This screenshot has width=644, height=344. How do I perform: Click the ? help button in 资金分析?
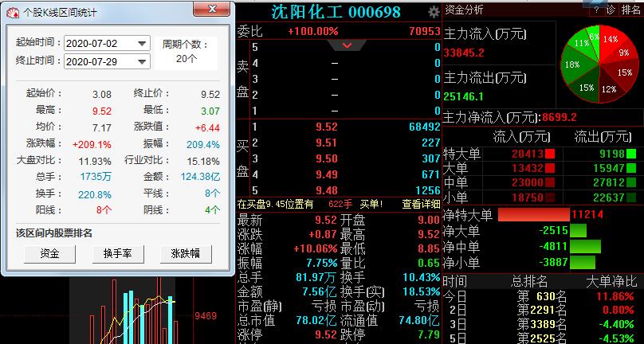coord(596,10)
